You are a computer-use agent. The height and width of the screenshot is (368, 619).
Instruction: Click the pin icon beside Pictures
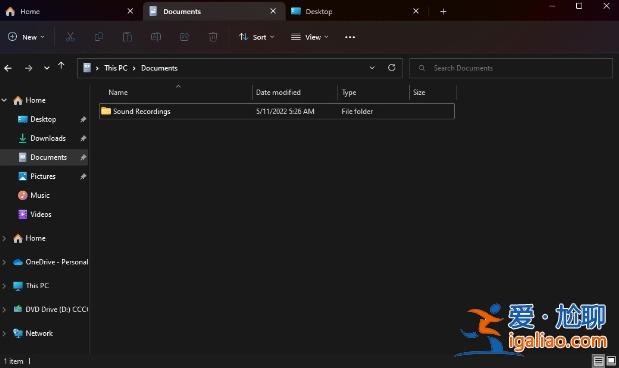83,176
